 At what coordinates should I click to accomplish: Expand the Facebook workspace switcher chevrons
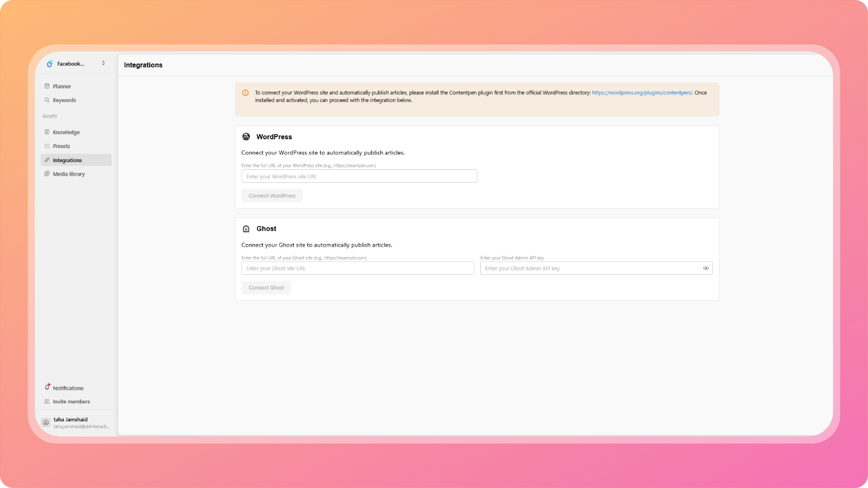point(104,63)
